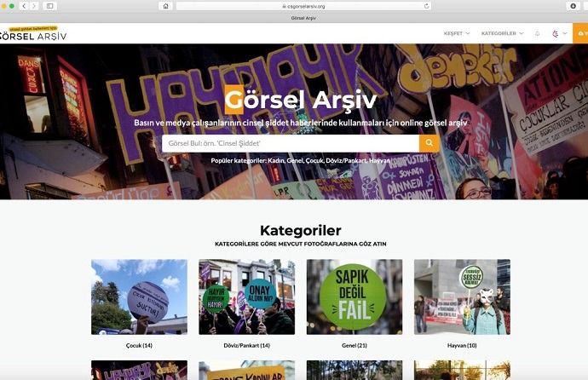Click the orange search magnifier button
Viewport: 588px width, 380px height.
pos(429,143)
